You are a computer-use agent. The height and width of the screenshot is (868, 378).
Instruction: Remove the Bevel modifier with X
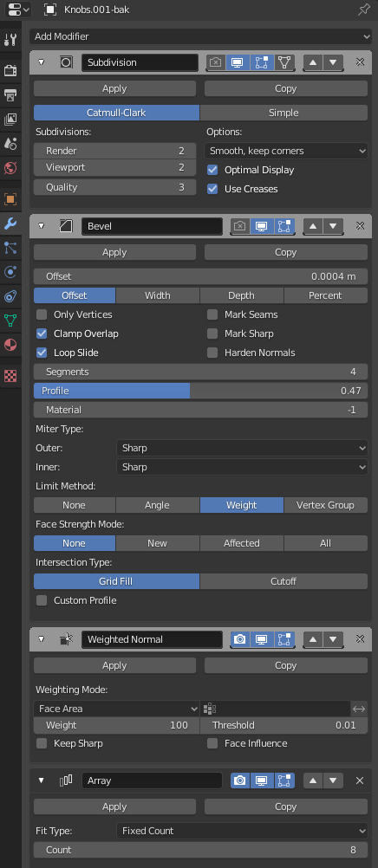click(360, 226)
